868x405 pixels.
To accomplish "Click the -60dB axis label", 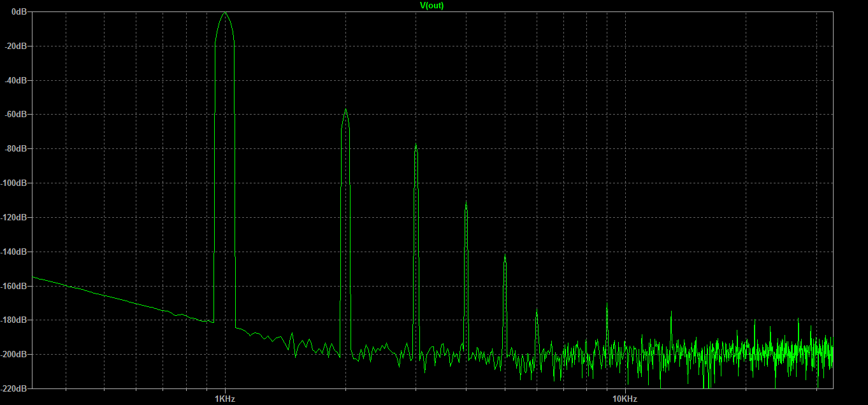I will [17, 115].
